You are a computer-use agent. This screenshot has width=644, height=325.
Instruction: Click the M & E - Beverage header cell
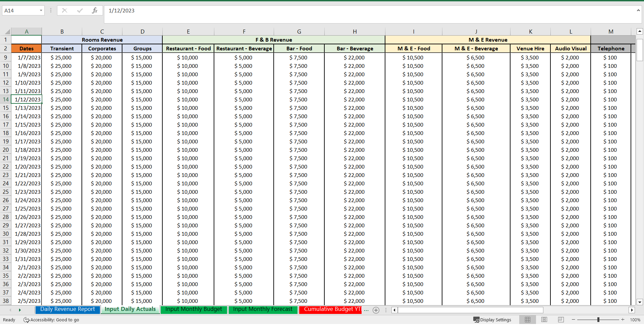(476, 48)
